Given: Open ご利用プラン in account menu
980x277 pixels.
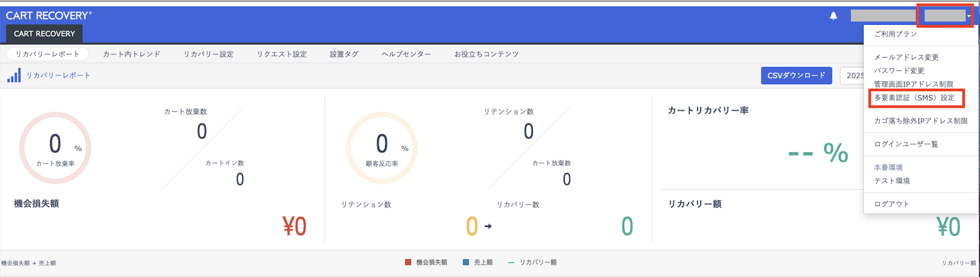Looking at the screenshot, I should click(x=895, y=34).
